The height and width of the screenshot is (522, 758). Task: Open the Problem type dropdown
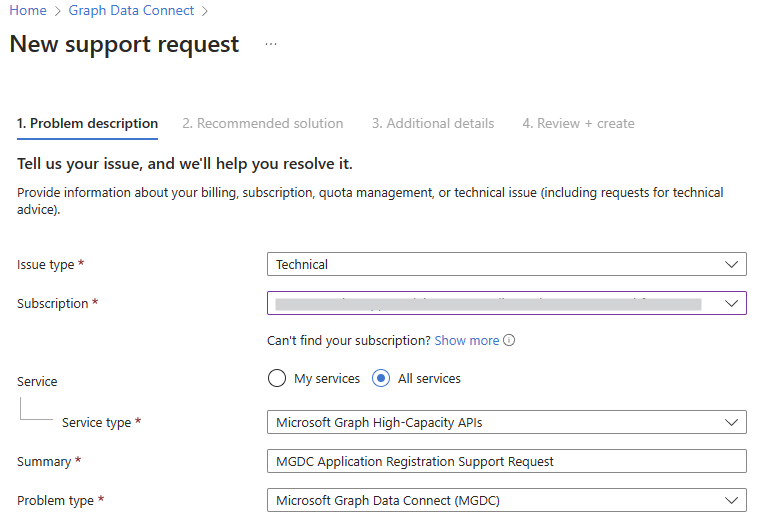coord(507,500)
